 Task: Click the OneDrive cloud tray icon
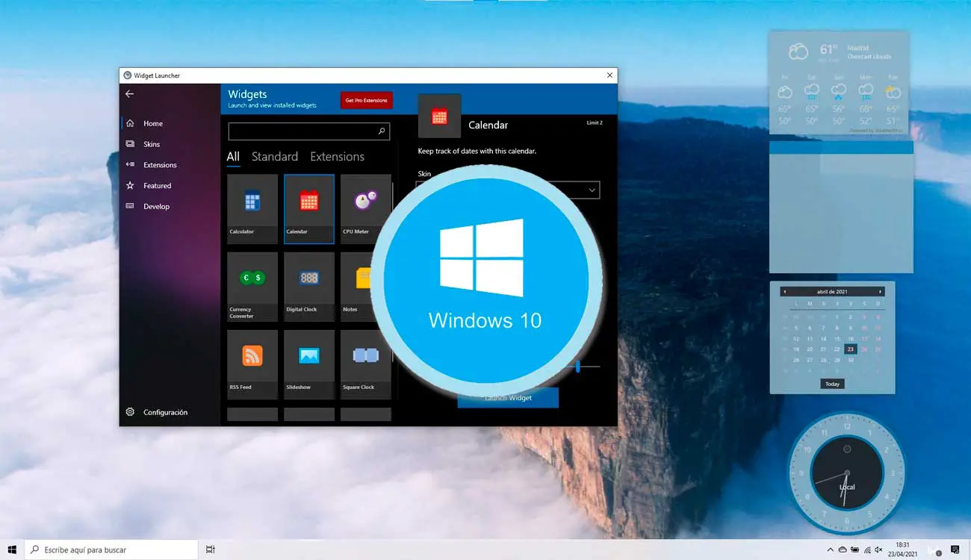coord(843,550)
